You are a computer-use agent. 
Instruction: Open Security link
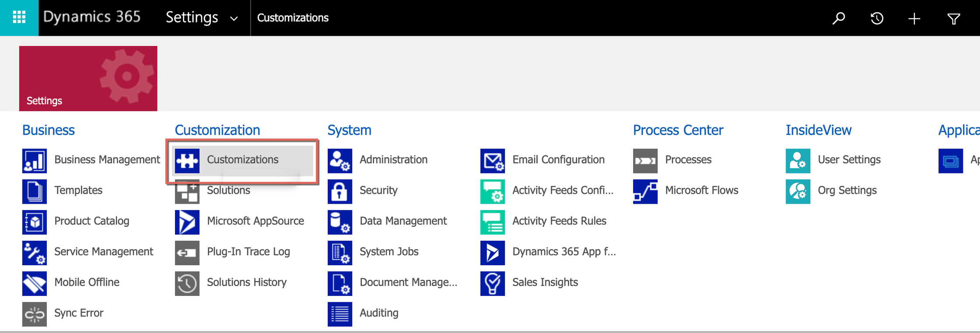pos(378,190)
